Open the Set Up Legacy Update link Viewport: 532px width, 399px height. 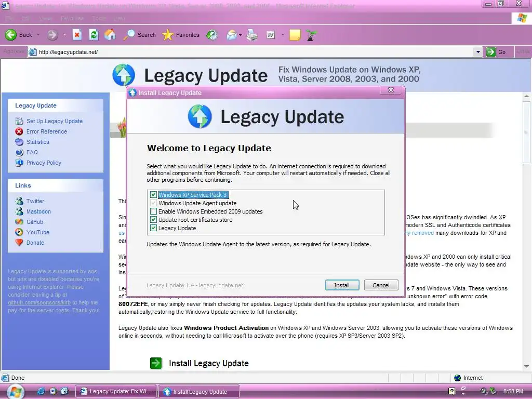pos(54,121)
